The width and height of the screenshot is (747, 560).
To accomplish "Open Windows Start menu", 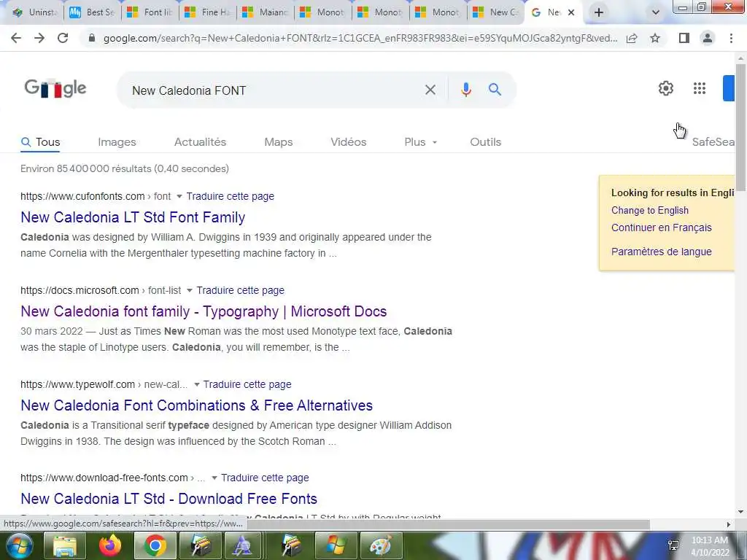I will 19,545.
